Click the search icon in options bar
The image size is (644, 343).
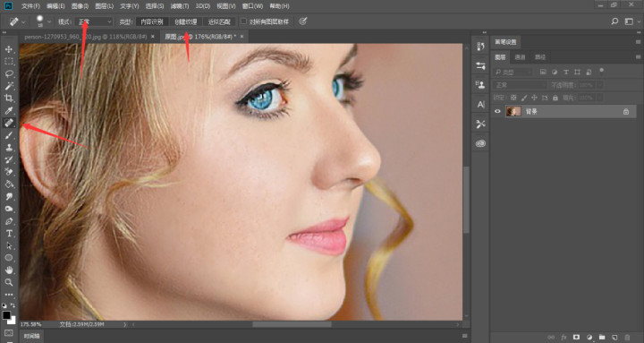(x=614, y=21)
